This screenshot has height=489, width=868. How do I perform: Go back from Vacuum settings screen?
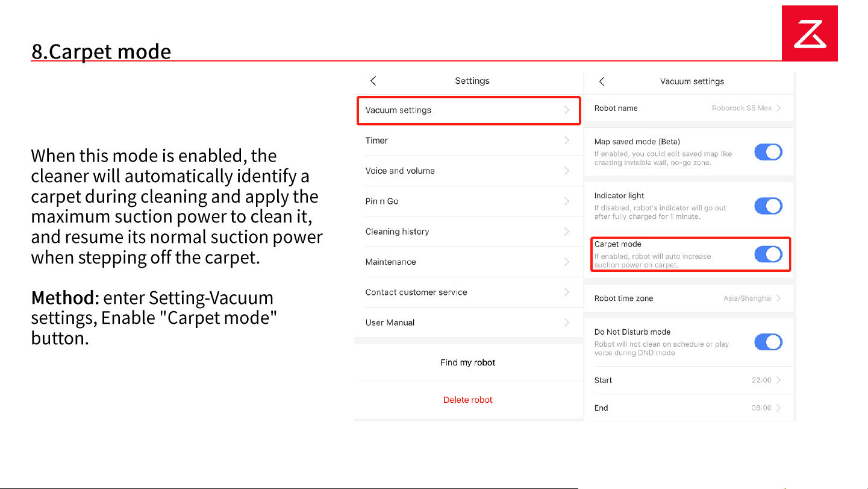(602, 81)
